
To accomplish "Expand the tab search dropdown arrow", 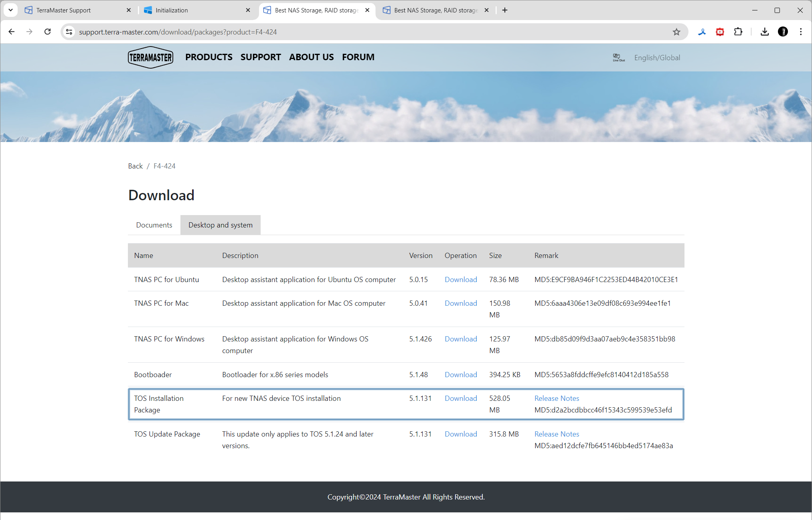I will [10, 10].
